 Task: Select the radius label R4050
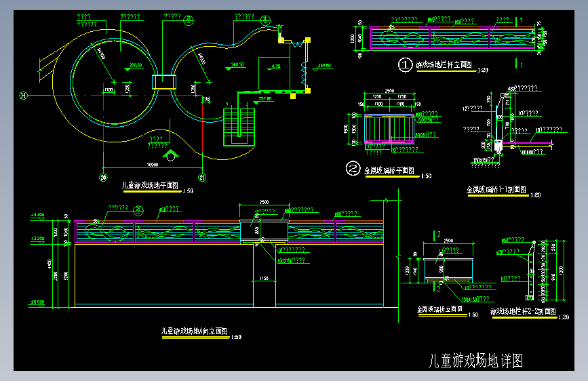[201, 59]
